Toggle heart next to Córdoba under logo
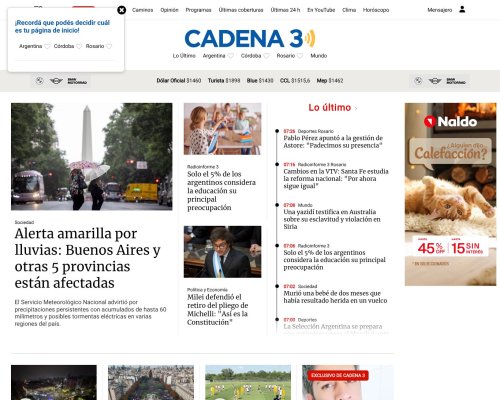This screenshot has height=400, width=500. [266, 56]
